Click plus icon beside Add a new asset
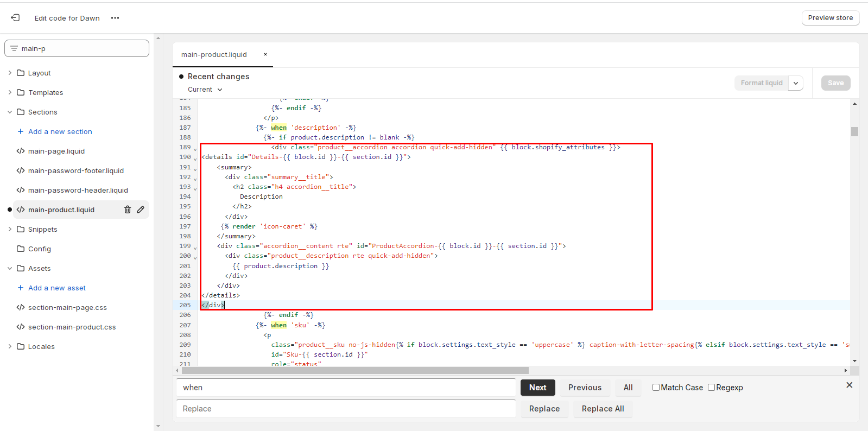The image size is (868, 431). point(21,288)
